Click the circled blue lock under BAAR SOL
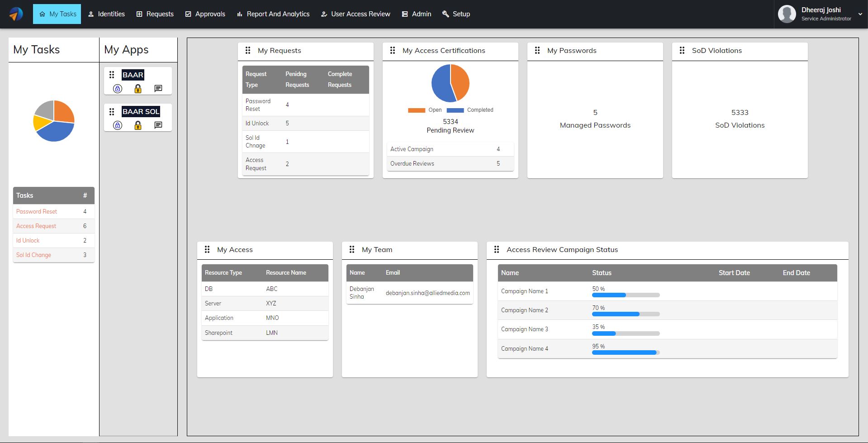 click(x=118, y=125)
